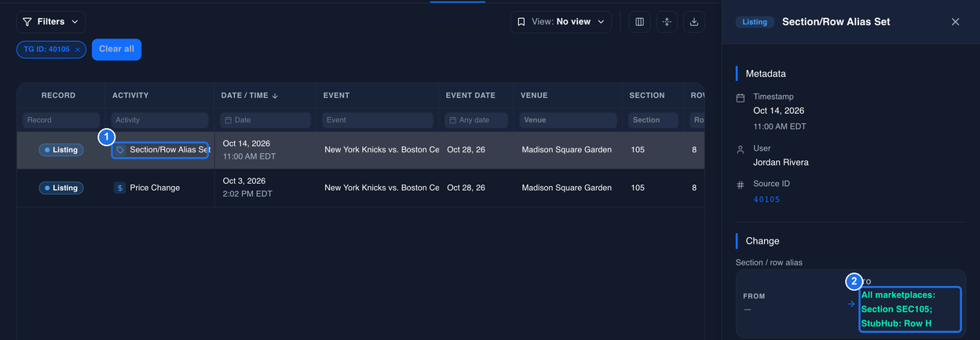980x340 pixels.
Task: Click the SECTION column header
Action: pyautogui.click(x=647, y=96)
